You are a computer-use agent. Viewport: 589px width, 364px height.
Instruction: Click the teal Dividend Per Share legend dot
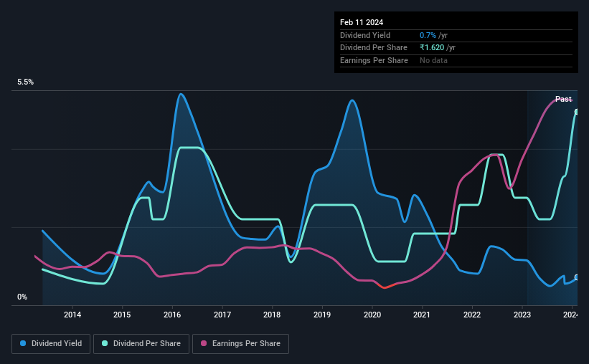105,343
